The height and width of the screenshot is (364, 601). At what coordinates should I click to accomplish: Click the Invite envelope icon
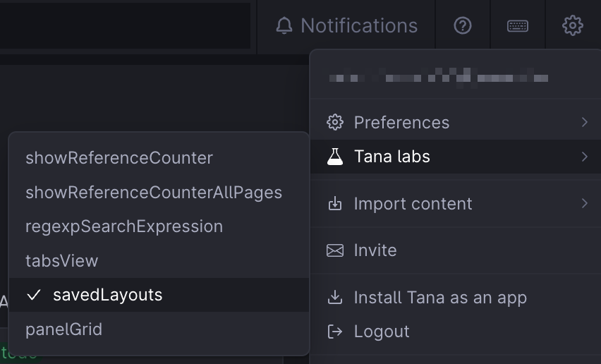pyautogui.click(x=335, y=250)
